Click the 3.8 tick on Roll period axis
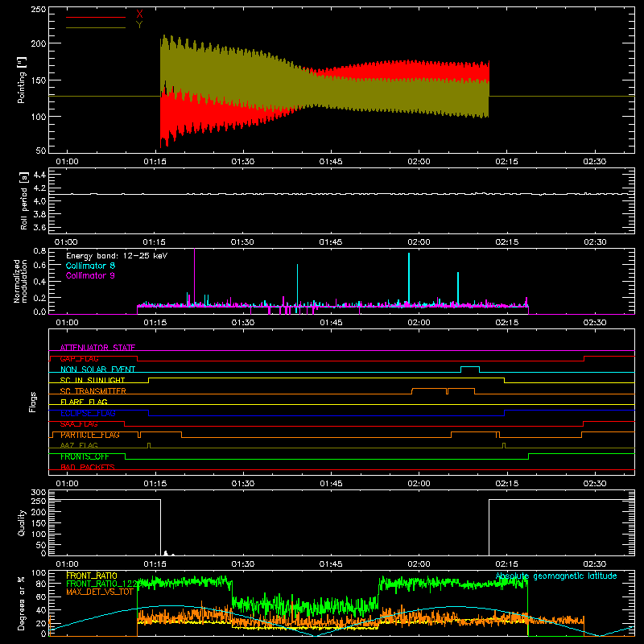 tap(39, 214)
